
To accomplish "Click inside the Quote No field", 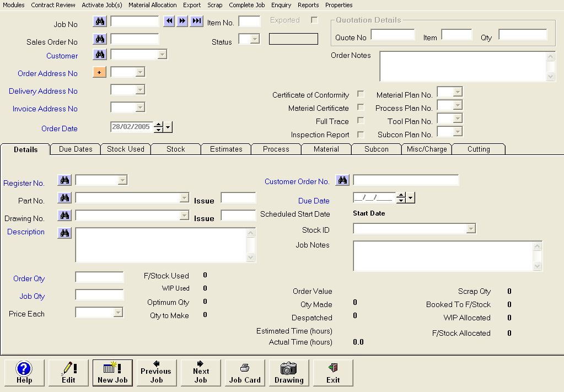I will tap(393, 34).
